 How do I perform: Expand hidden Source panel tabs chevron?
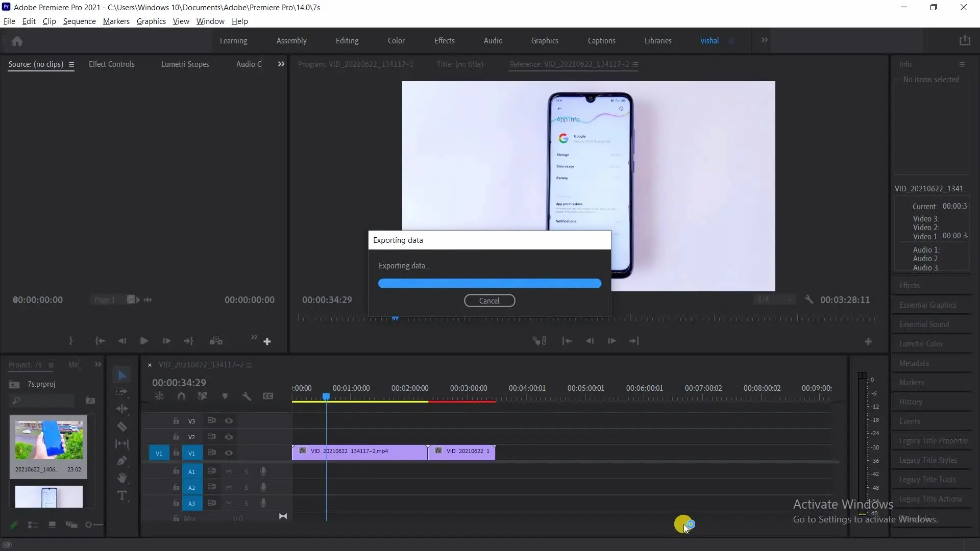[x=281, y=64]
